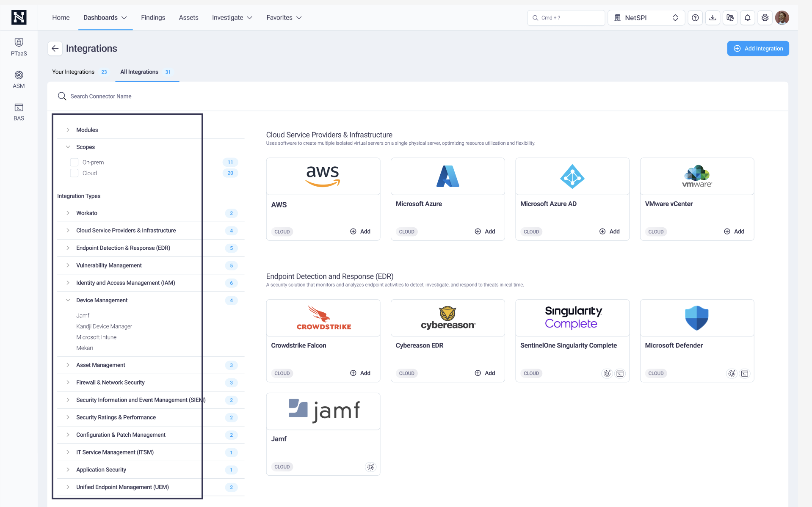The height and width of the screenshot is (507, 812).
Task: Add the VMware vCenter integration
Action: 734,231
